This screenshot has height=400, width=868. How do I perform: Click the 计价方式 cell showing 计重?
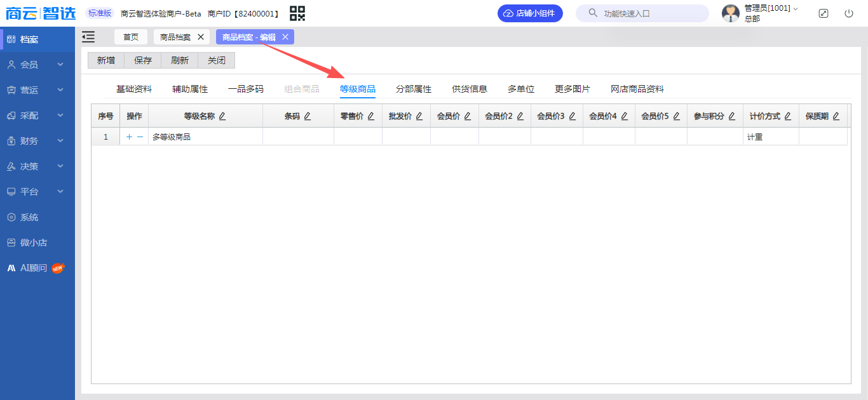pos(770,137)
